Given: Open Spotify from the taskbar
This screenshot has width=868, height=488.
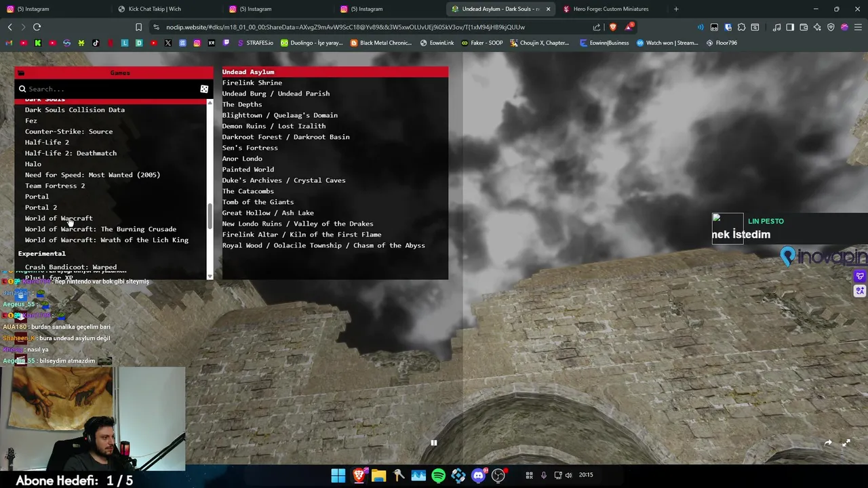Looking at the screenshot, I should [x=438, y=475].
